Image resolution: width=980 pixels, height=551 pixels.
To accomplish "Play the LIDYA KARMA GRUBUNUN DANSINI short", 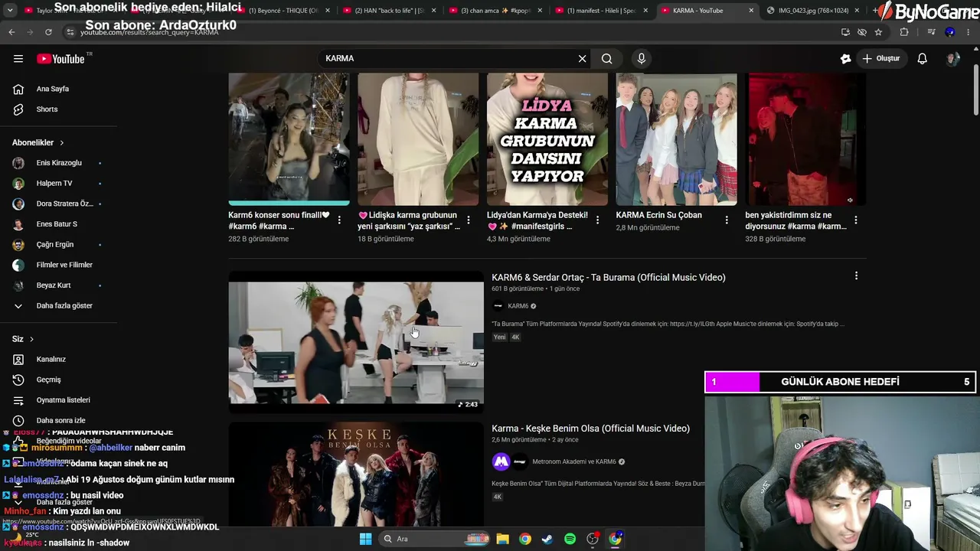I will [x=547, y=139].
